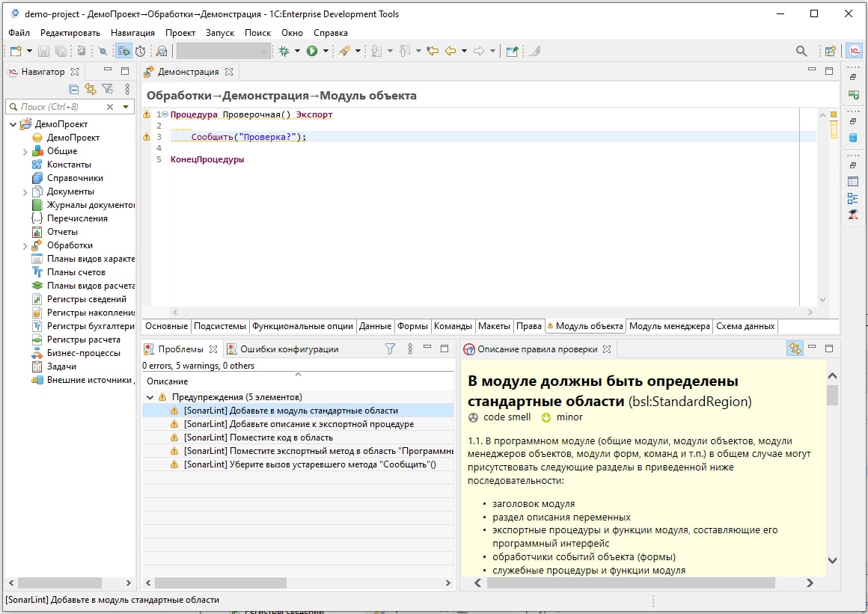This screenshot has width=868, height=614.
Task: Switch to the Модуль менеджера tab
Action: click(x=669, y=326)
